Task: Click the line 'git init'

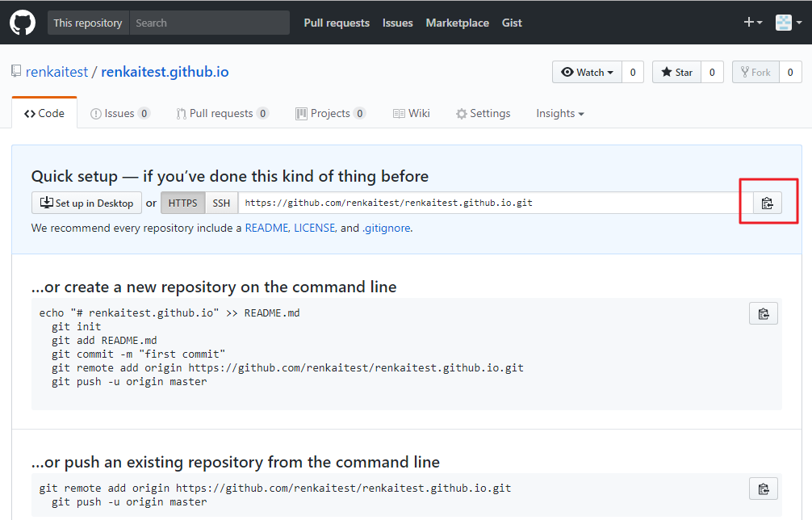Action: (x=76, y=327)
